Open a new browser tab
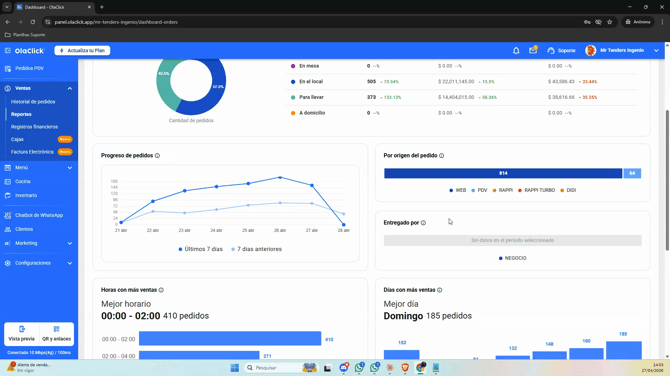The height and width of the screenshot is (376, 670). coord(102,7)
